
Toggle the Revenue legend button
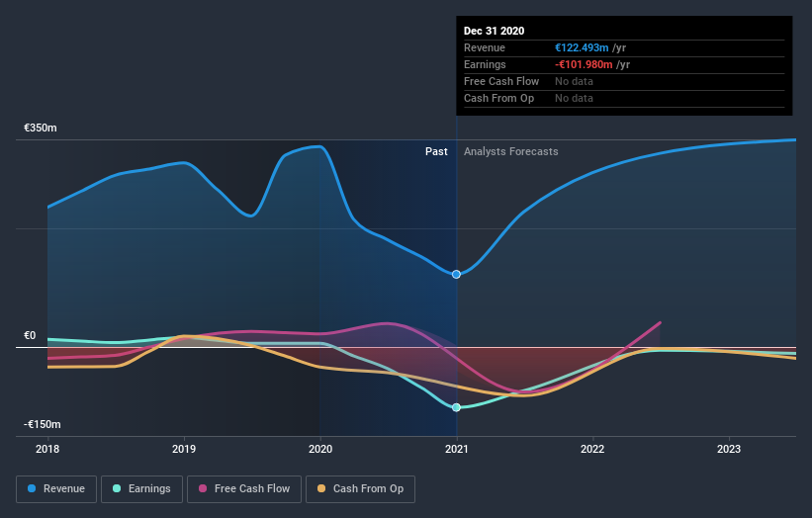click(56, 489)
